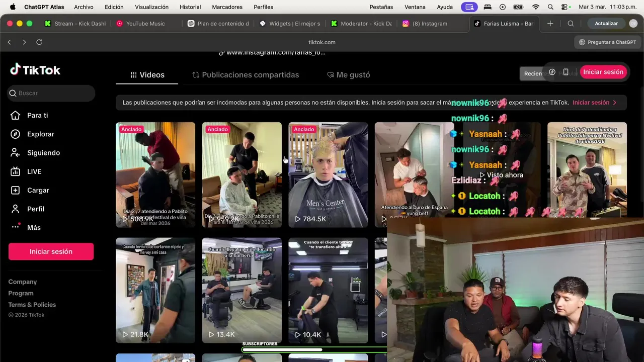This screenshot has width=644, height=362.
Task: Click the top-right Iniciar sesión button
Action: point(603,72)
